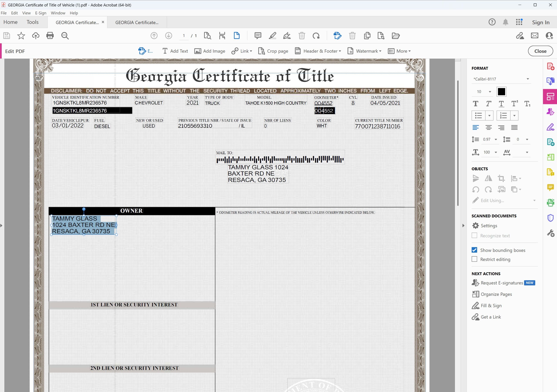
Task: Click the Save file icon
Action: pos(7,36)
